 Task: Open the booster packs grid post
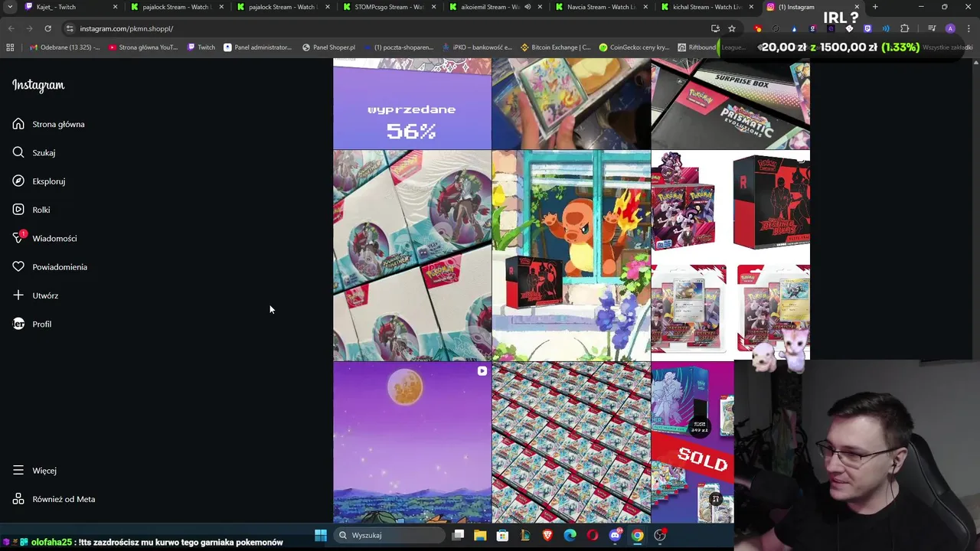[x=571, y=442]
